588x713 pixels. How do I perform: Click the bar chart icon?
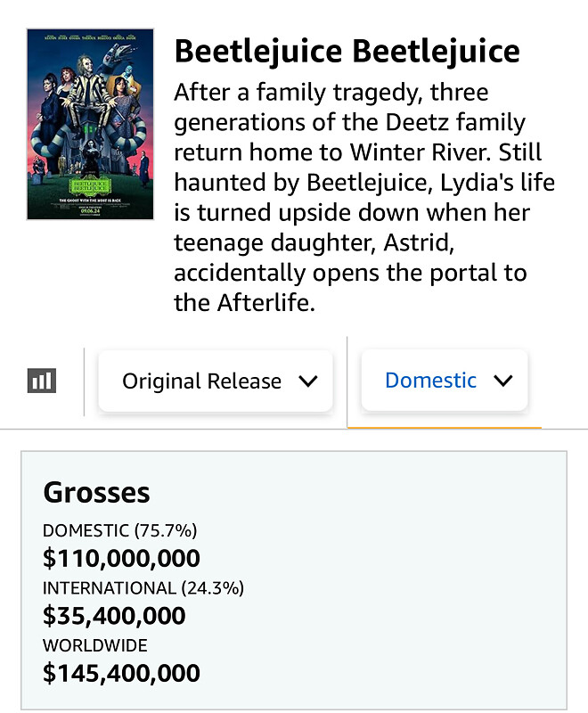pos(41,381)
